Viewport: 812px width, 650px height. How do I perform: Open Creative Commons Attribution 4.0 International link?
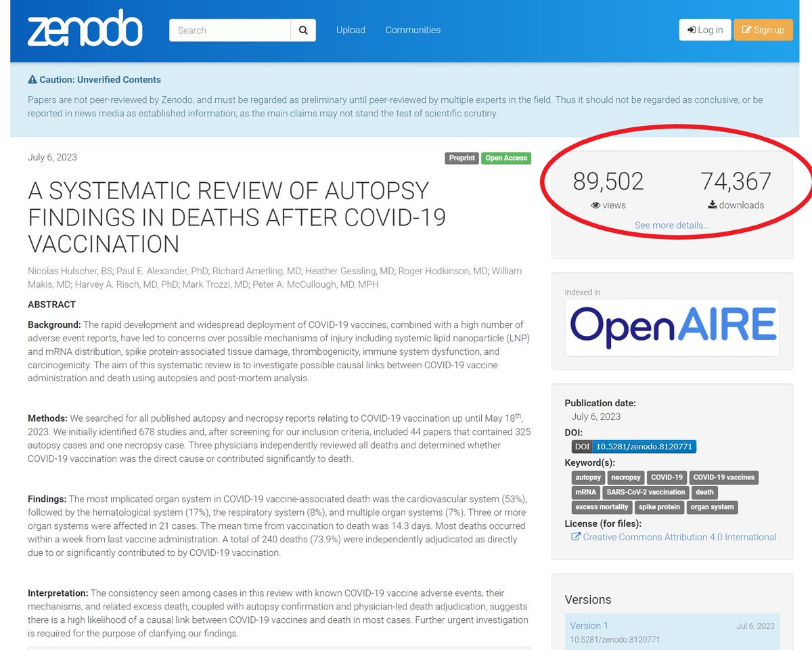(679, 537)
